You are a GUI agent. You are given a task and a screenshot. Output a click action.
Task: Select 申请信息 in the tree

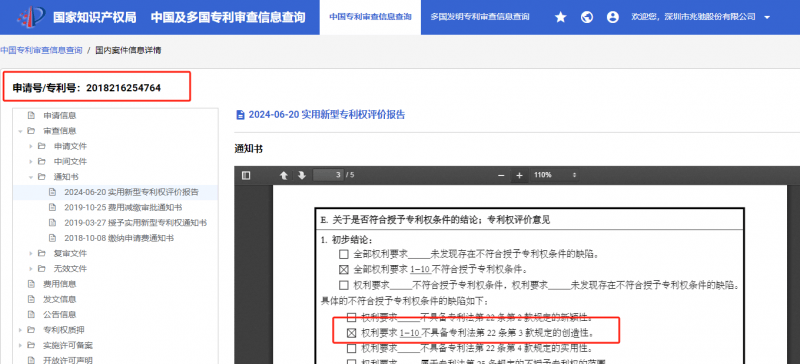[x=60, y=115]
